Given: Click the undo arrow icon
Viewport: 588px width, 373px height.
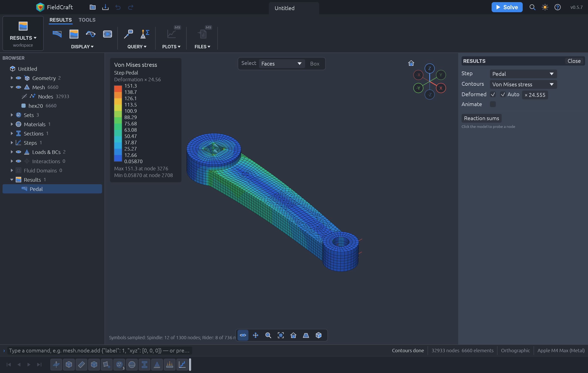Looking at the screenshot, I should [118, 7].
